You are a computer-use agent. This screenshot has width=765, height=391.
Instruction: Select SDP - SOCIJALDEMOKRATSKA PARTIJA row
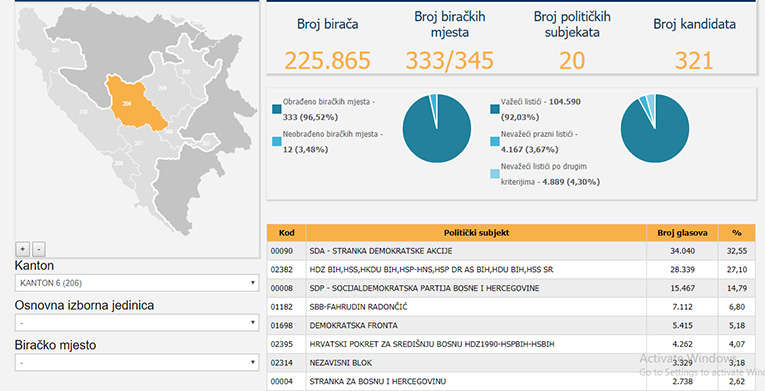click(x=511, y=288)
